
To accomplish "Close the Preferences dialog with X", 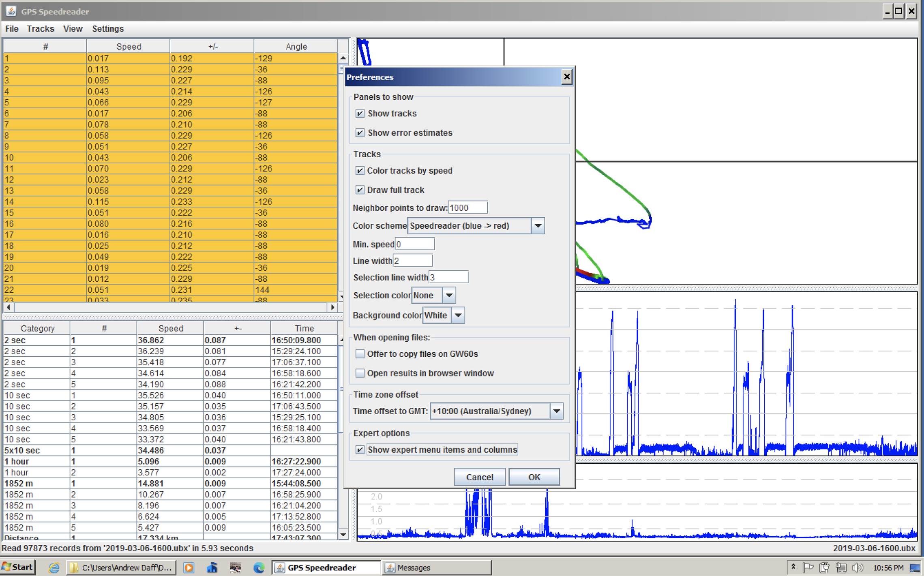I will [x=566, y=77].
